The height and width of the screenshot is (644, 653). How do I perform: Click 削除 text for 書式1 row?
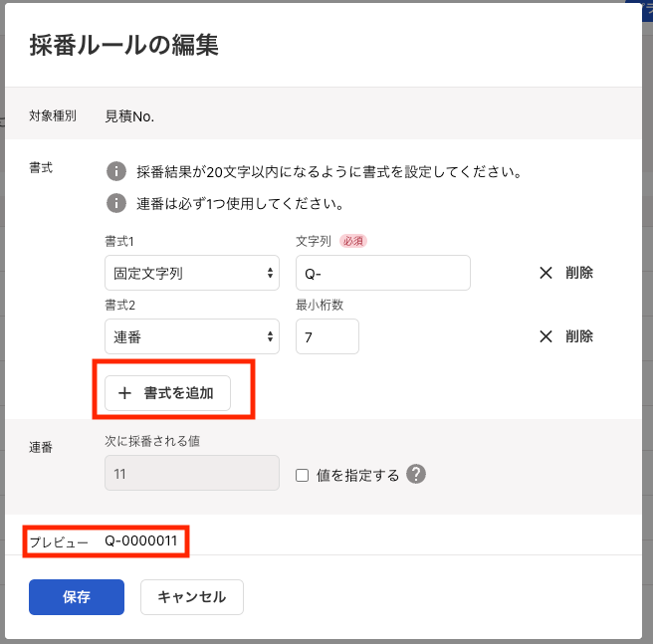[579, 273]
